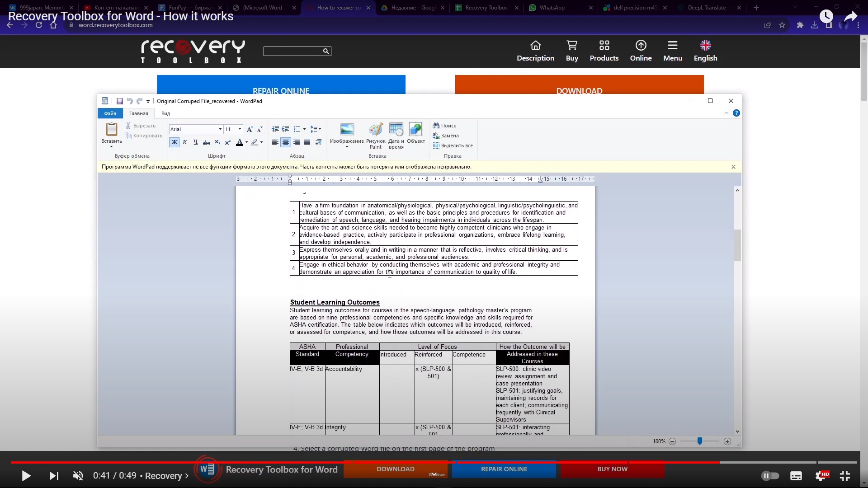
Task: Align paragraph text to the left
Action: tap(275, 142)
